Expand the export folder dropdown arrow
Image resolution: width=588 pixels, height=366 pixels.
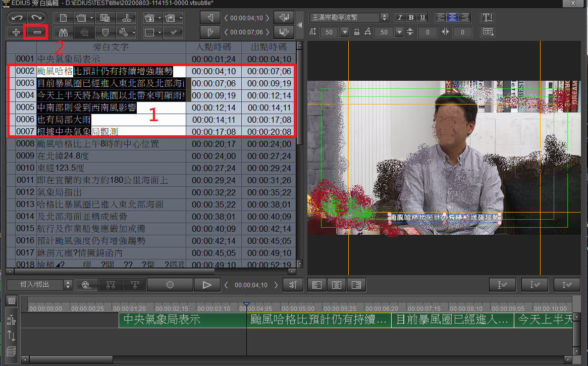click(180, 18)
